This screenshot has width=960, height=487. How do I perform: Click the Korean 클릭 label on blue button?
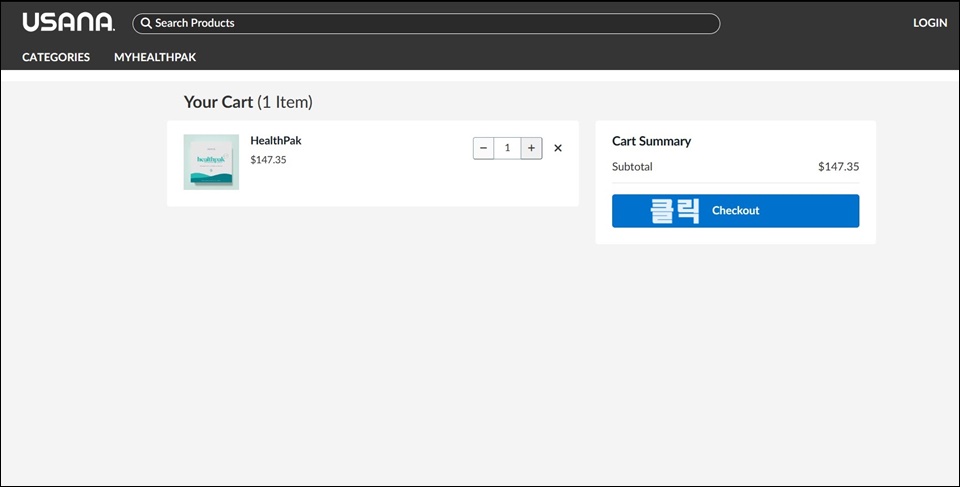(675, 211)
